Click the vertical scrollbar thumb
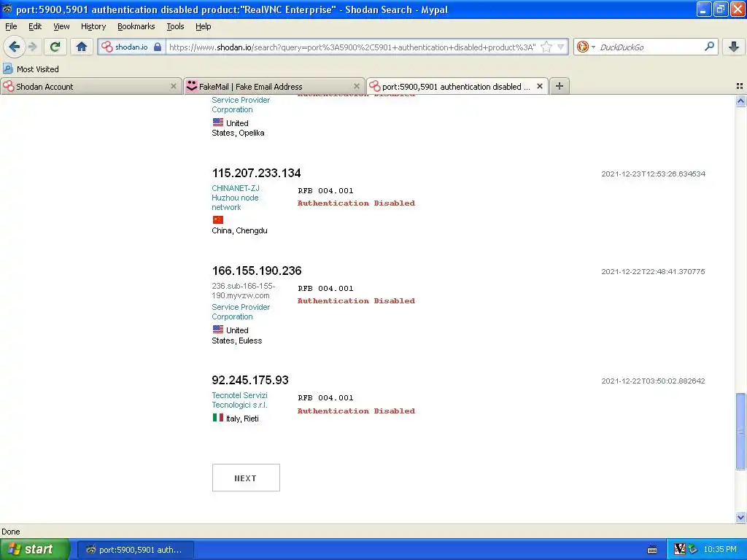 coord(740,431)
